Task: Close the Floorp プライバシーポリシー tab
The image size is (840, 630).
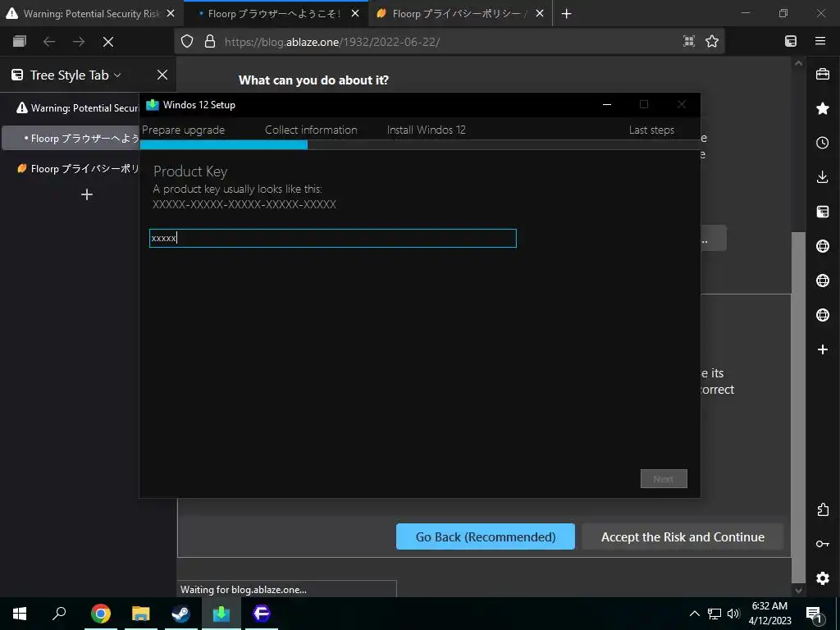Action: [x=540, y=14]
